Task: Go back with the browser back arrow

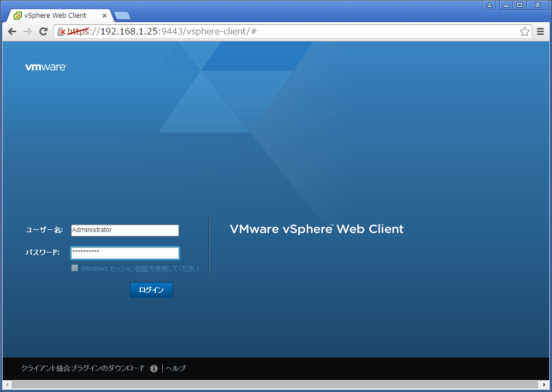Action: click(x=12, y=32)
